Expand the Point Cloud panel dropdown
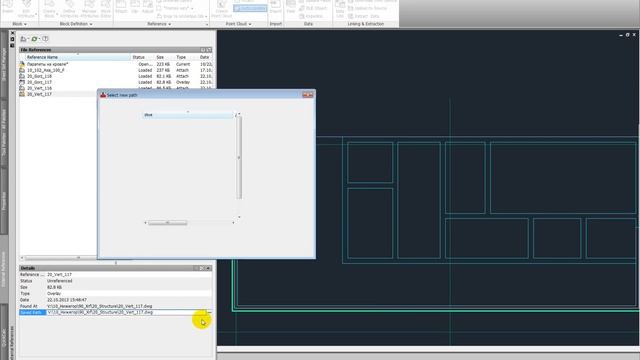Screen dimensions: 640x360 click(238, 24)
